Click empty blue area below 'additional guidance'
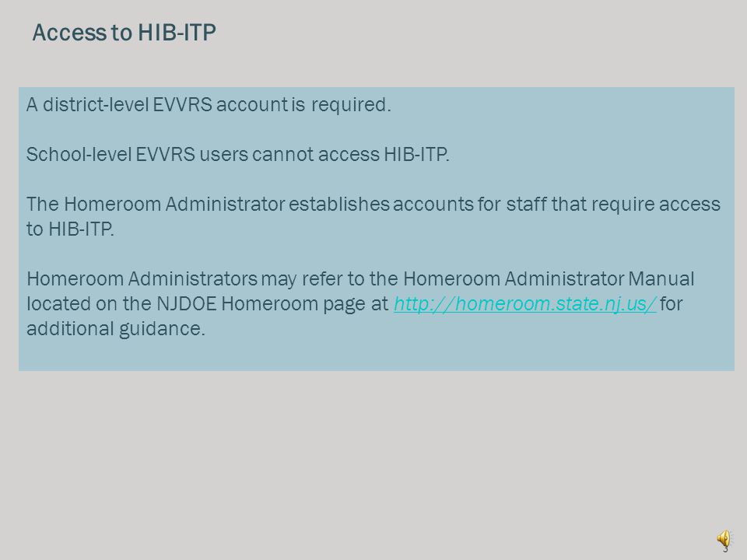The height and width of the screenshot is (560, 747). click(x=377, y=355)
